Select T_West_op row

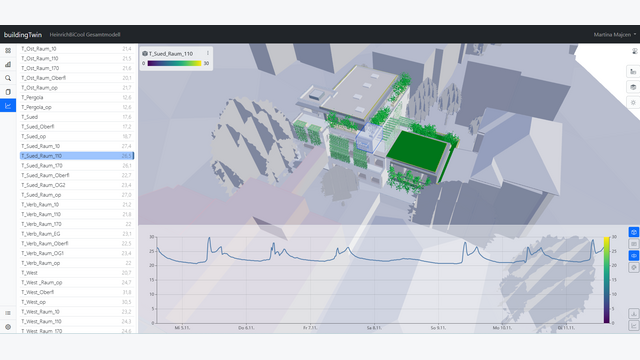77,302
